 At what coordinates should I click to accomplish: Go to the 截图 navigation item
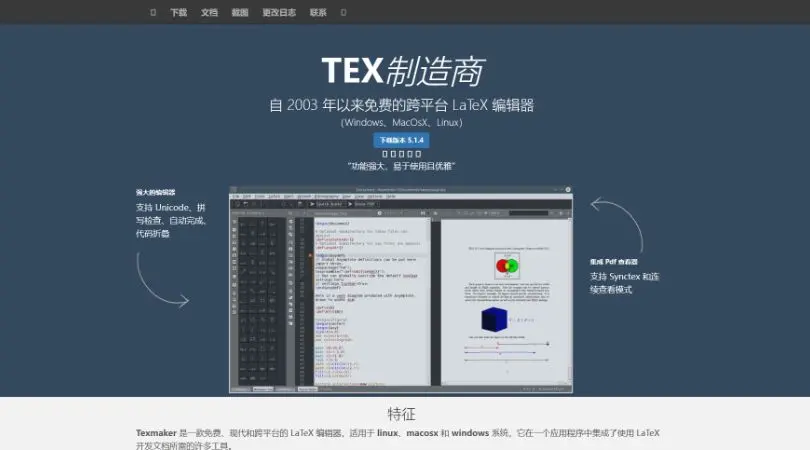click(240, 12)
